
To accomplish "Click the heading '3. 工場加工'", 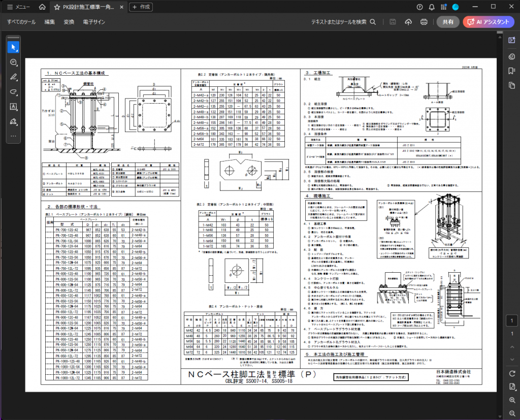I will [x=317, y=73].
